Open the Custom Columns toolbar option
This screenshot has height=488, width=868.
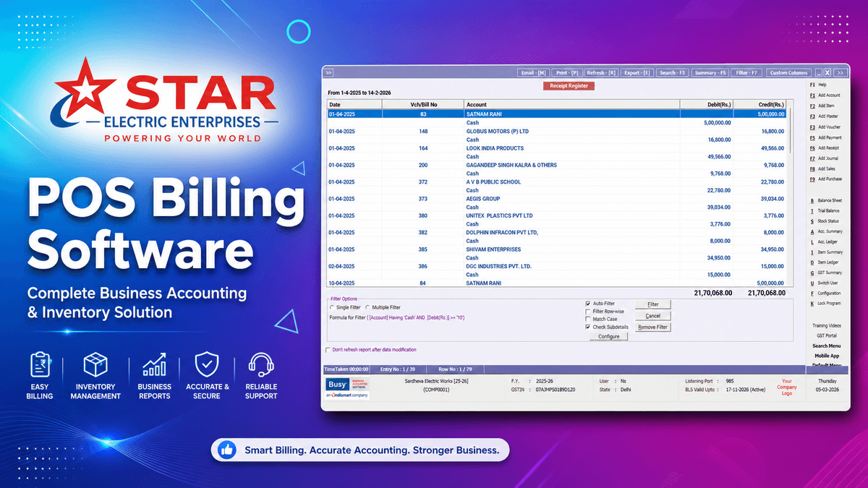788,72
